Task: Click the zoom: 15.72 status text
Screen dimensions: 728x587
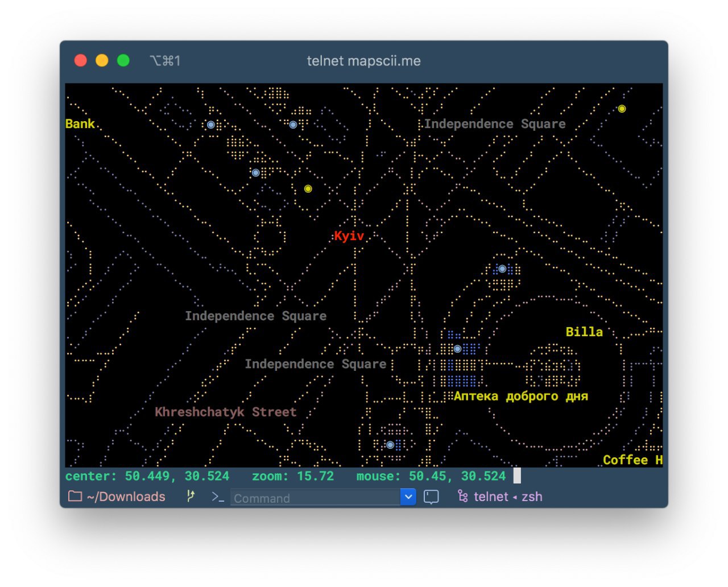Action: (293, 476)
